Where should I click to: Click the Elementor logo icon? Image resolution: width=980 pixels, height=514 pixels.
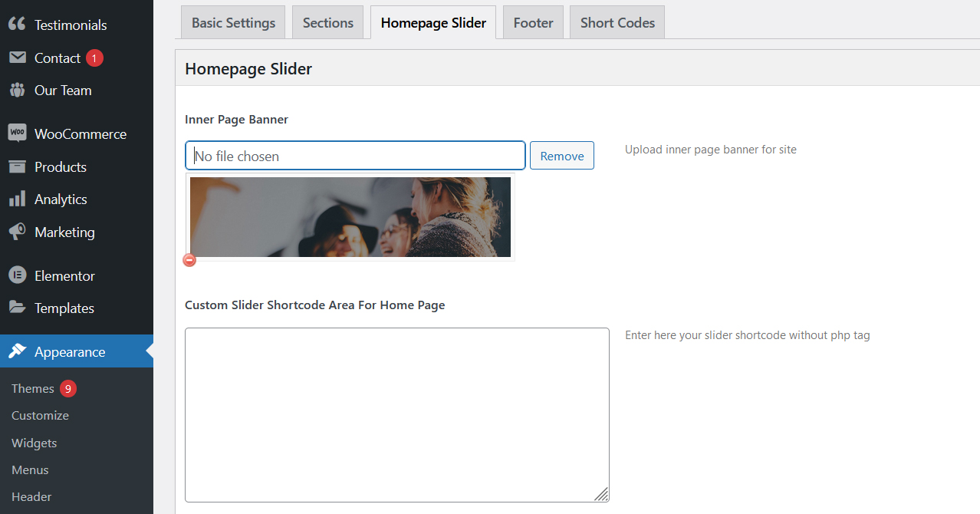pos(17,275)
